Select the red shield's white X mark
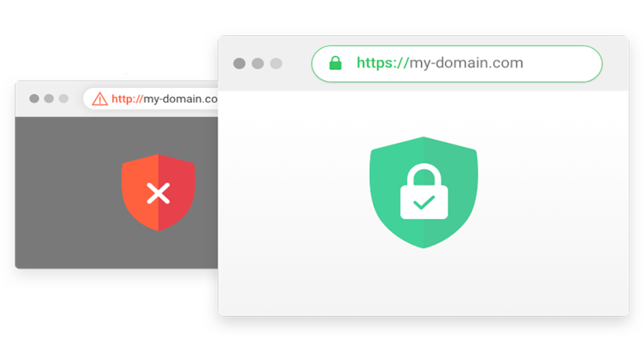Screen dimensions: 644x337 (x=158, y=193)
